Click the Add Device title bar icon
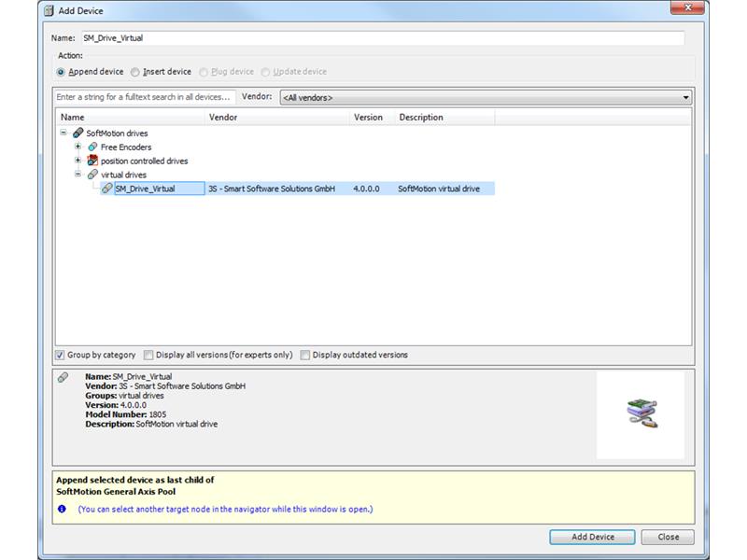Image resolution: width=747 pixels, height=560 pixels. [49, 10]
